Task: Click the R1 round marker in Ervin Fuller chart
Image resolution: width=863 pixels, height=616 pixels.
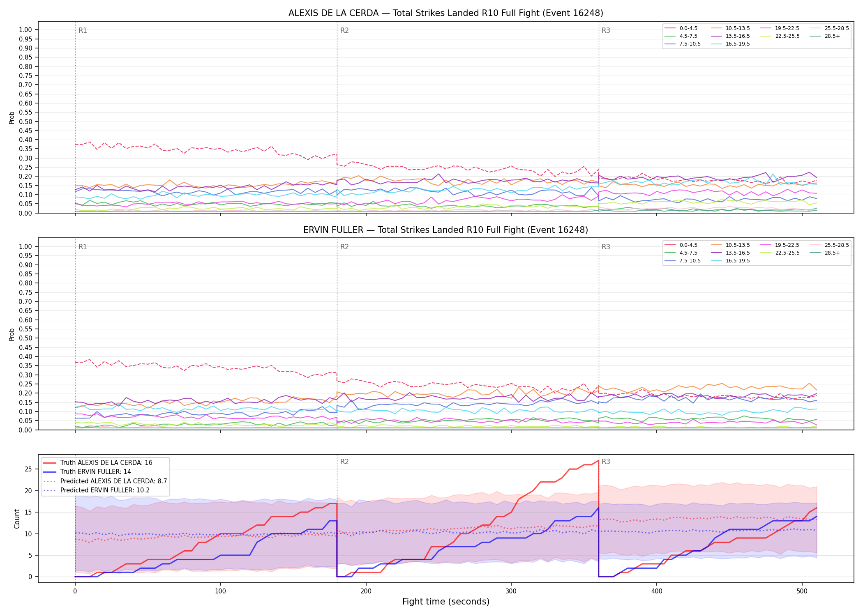Action: [x=83, y=247]
